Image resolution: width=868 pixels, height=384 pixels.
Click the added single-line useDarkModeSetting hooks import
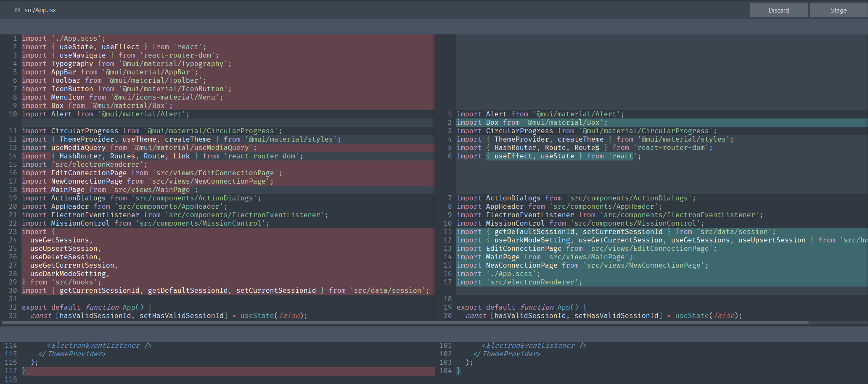pos(662,240)
